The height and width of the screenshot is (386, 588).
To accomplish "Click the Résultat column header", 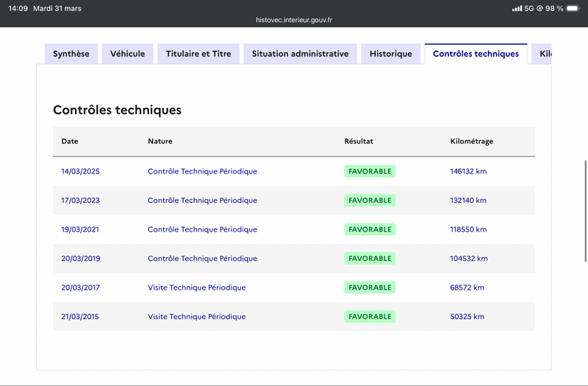I will click(x=359, y=141).
